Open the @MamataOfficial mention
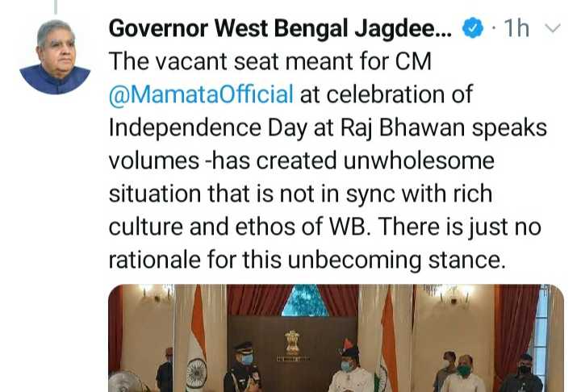The width and height of the screenshot is (581, 392). (201, 94)
